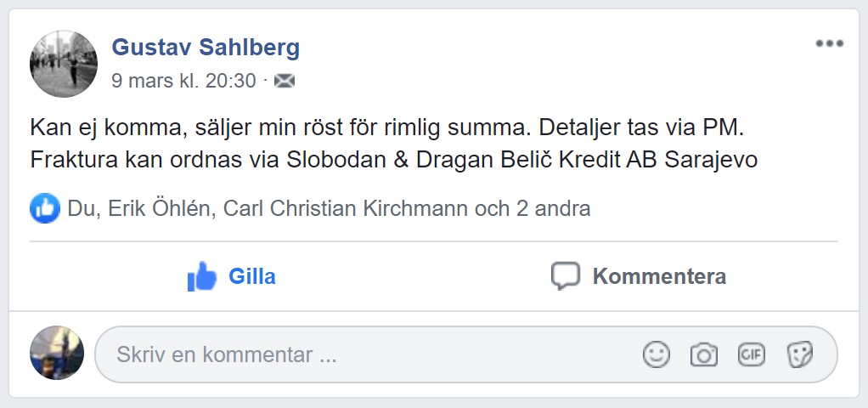Screen dimensions: 868x408
Task: Click the post text about Kredit AB Sarajevo
Action: 393,160
